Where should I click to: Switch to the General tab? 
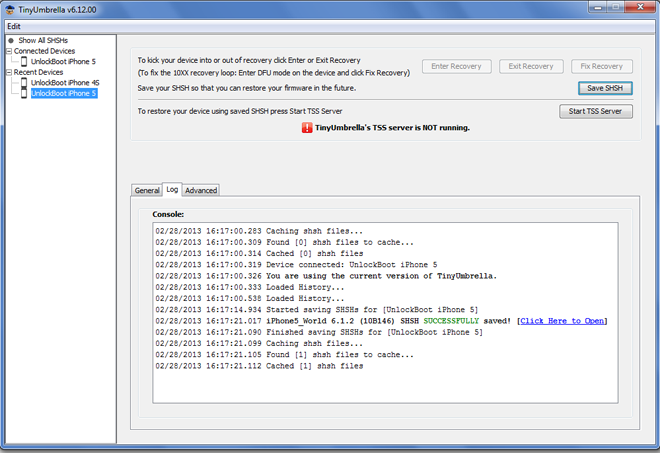147,190
